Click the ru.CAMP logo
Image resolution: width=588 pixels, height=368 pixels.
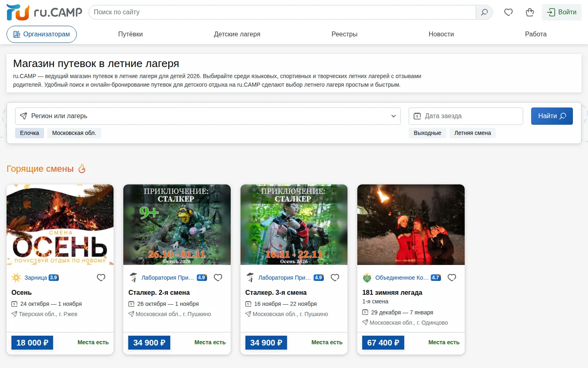[44, 12]
